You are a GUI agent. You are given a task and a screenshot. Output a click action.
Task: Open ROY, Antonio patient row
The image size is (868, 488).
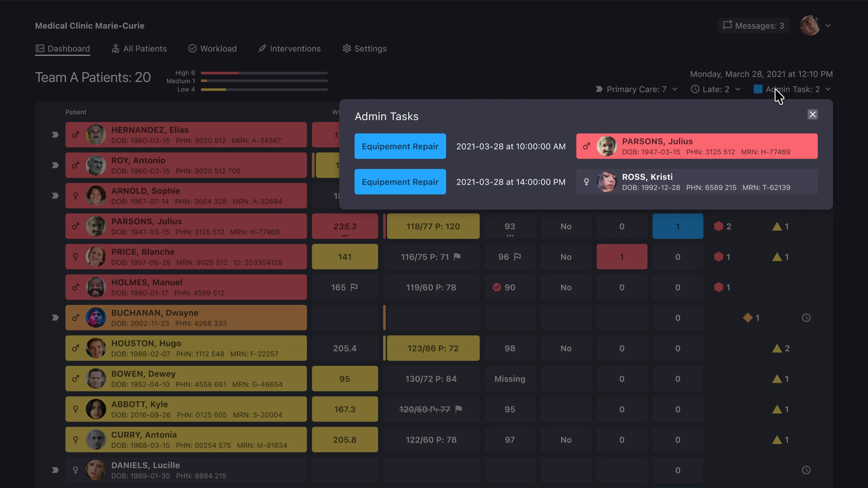coord(186,165)
